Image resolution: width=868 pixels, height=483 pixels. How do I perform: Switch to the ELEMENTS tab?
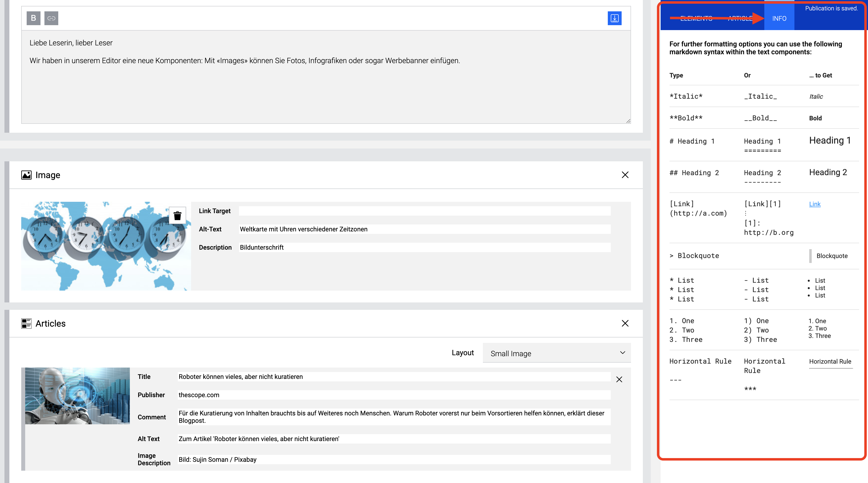(696, 19)
